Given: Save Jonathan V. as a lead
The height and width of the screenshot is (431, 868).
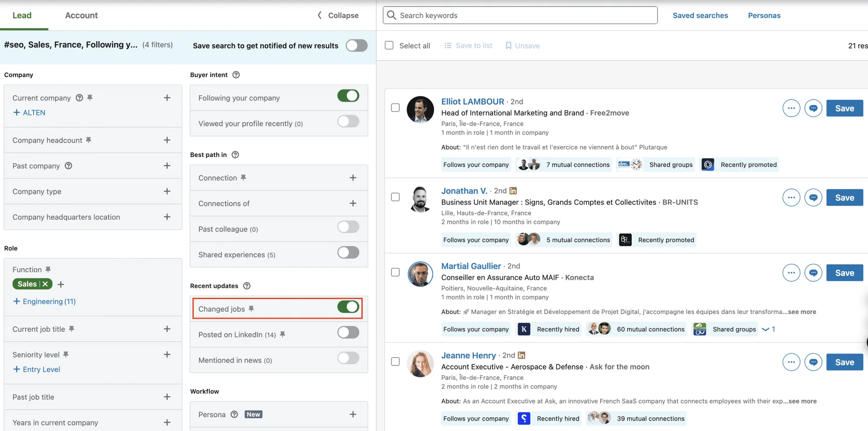Looking at the screenshot, I should tap(845, 198).
